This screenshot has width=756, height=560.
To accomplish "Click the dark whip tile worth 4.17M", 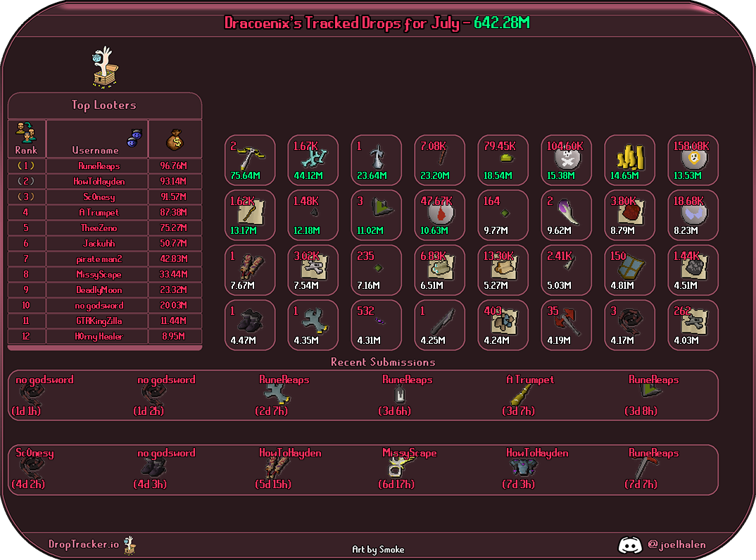I will [x=630, y=325].
